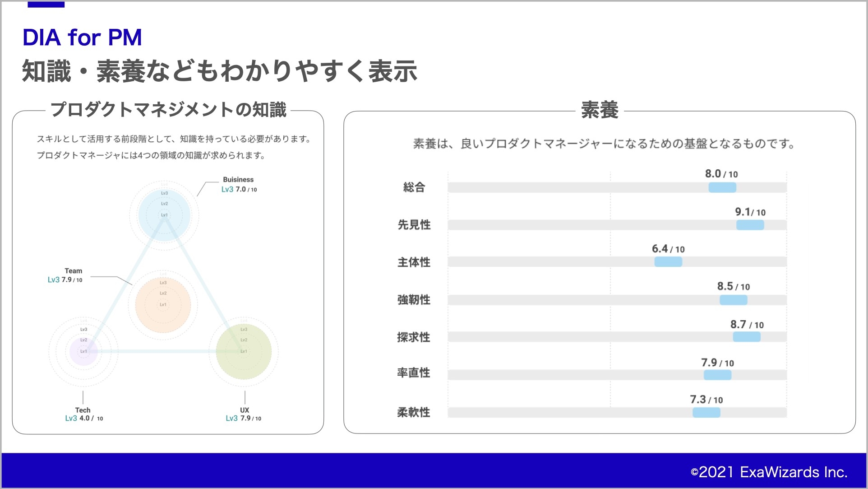This screenshot has width=868, height=489.
Task: Click the Tech knowledge circle
Action: coord(83,352)
